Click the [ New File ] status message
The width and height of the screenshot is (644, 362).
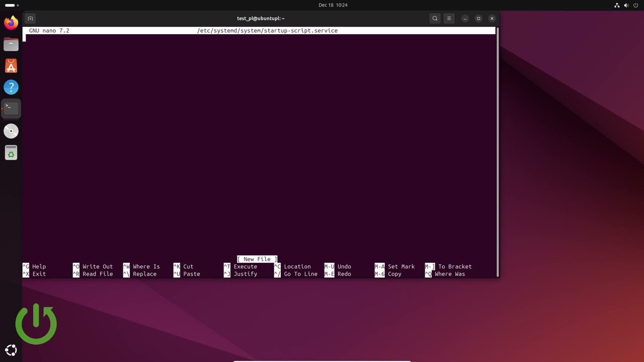coord(257,259)
